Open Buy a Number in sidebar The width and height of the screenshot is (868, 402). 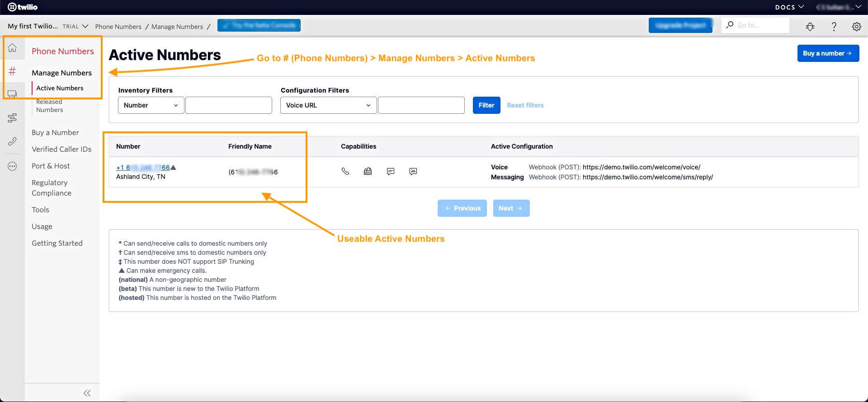pyautogui.click(x=55, y=132)
